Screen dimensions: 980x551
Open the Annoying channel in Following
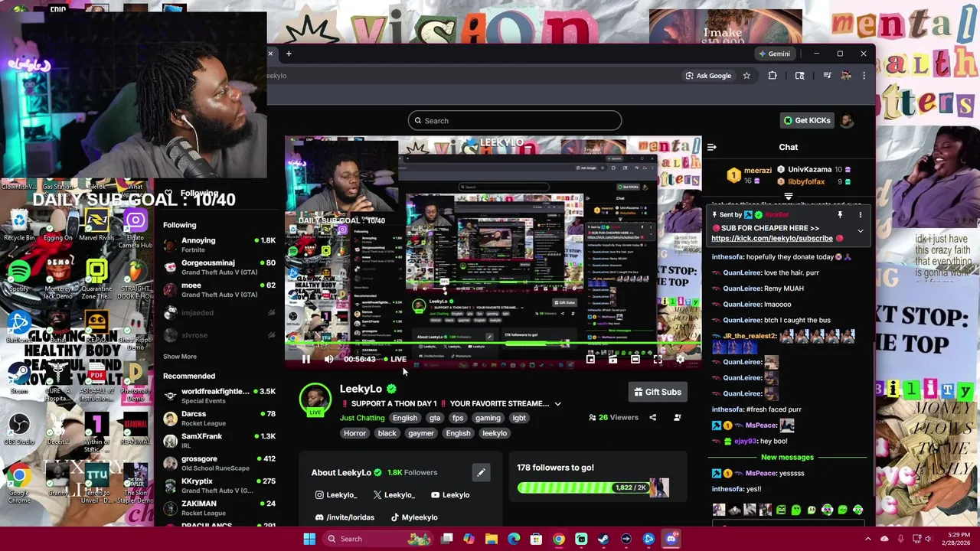(x=218, y=244)
